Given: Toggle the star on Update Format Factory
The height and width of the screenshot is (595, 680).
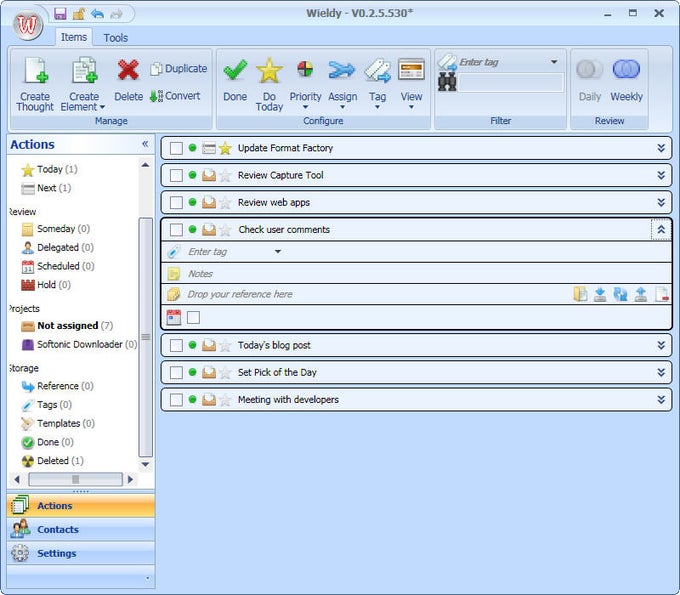Looking at the screenshot, I should click(225, 148).
